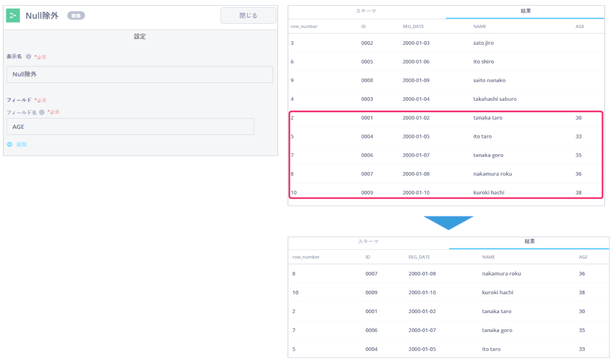The width and height of the screenshot is (616, 364).
Task: Click row_number column header in upper table
Action: tap(304, 26)
